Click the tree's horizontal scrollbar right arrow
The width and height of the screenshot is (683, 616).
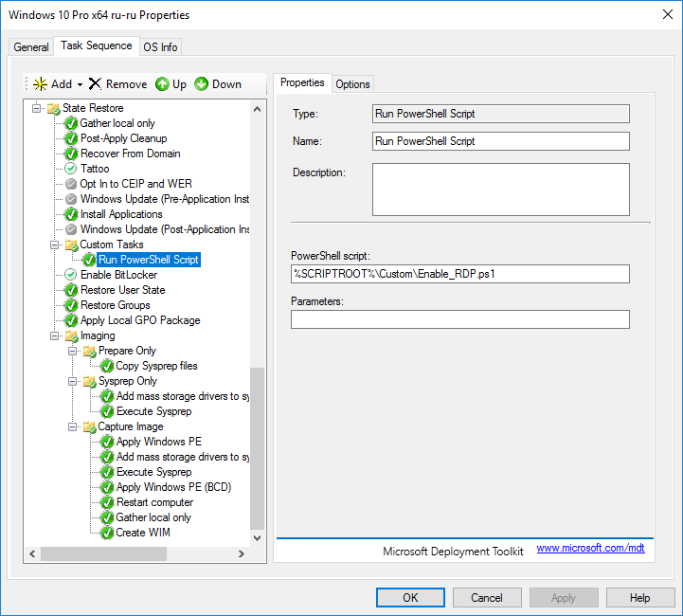[242, 553]
